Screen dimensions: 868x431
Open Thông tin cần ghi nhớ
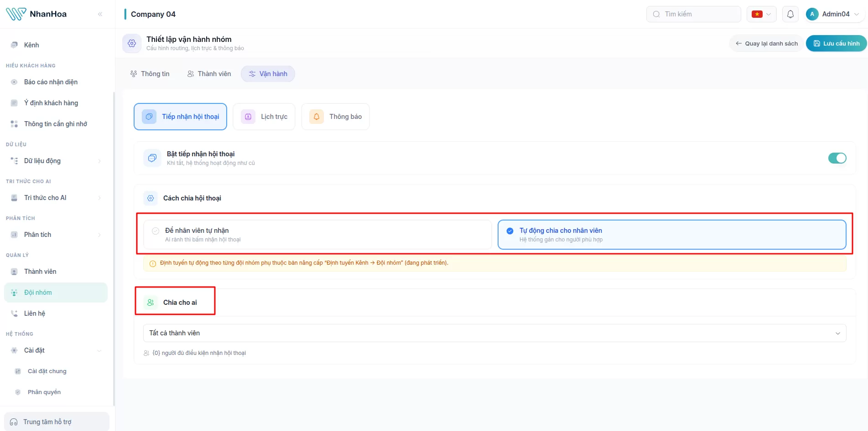[x=56, y=124]
